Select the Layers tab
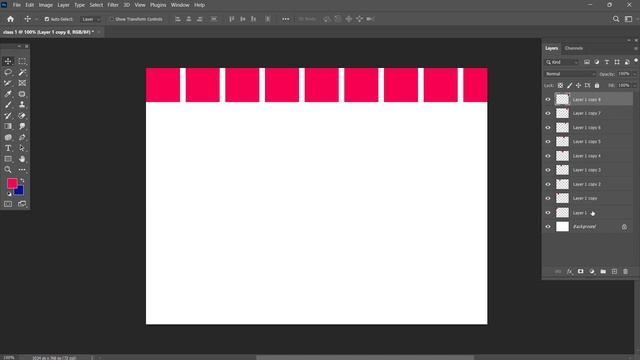640x360 pixels. click(x=551, y=48)
